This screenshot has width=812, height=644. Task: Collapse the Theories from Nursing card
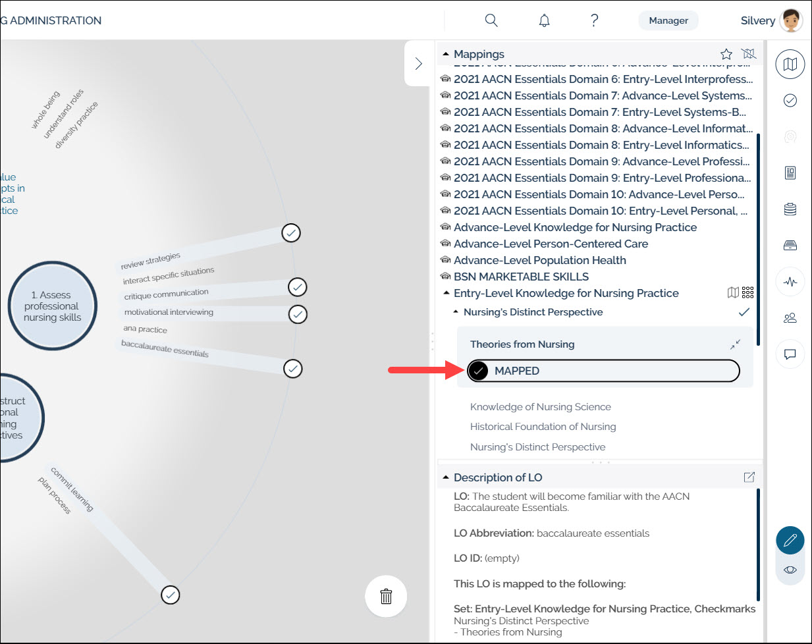[x=735, y=344]
